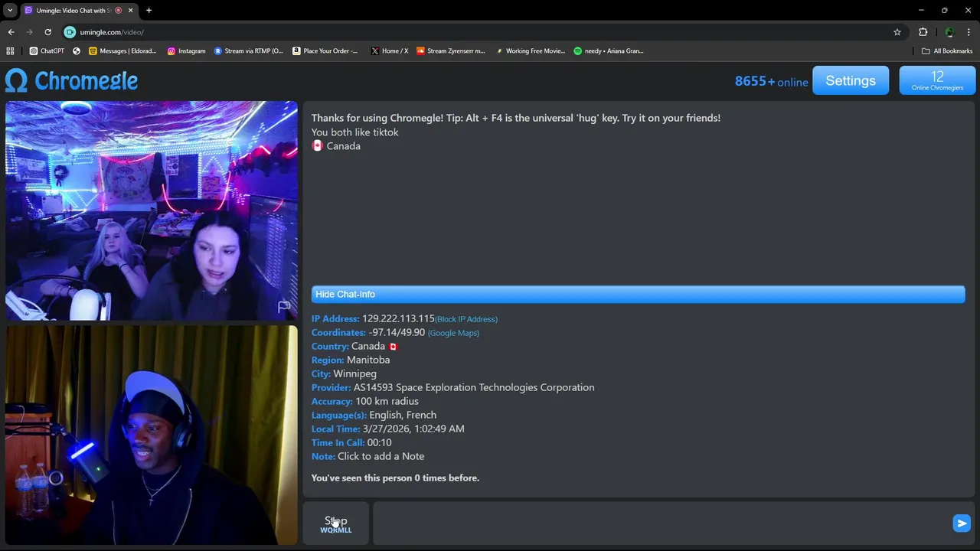Open the Home / X bookmark
Image resolution: width=980 pixels, height=551 pixels.
click(x=389, y=51)
